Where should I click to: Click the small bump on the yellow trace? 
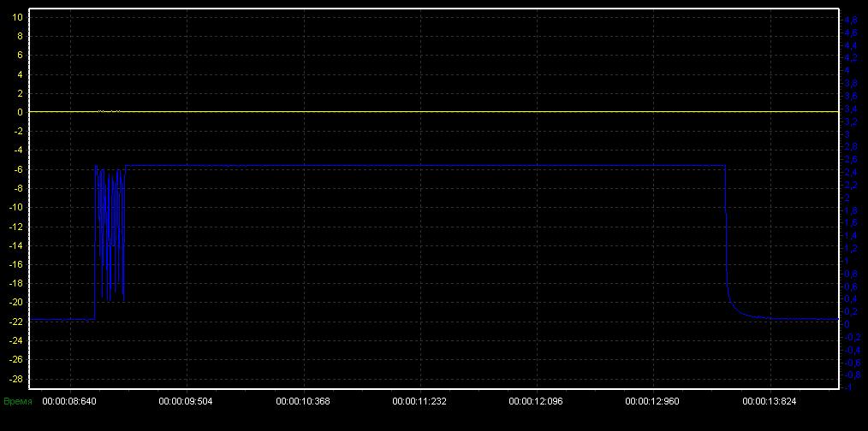click(108, 111)
